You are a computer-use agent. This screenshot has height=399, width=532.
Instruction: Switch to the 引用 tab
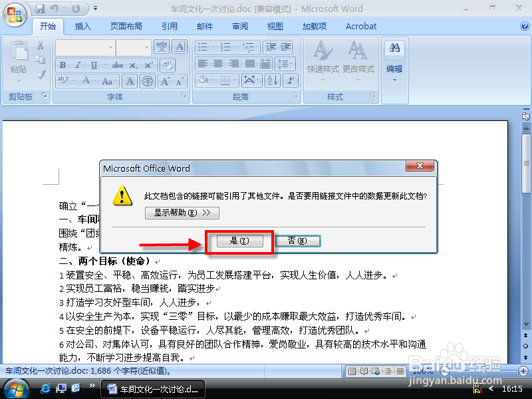[x=170, y=26]
